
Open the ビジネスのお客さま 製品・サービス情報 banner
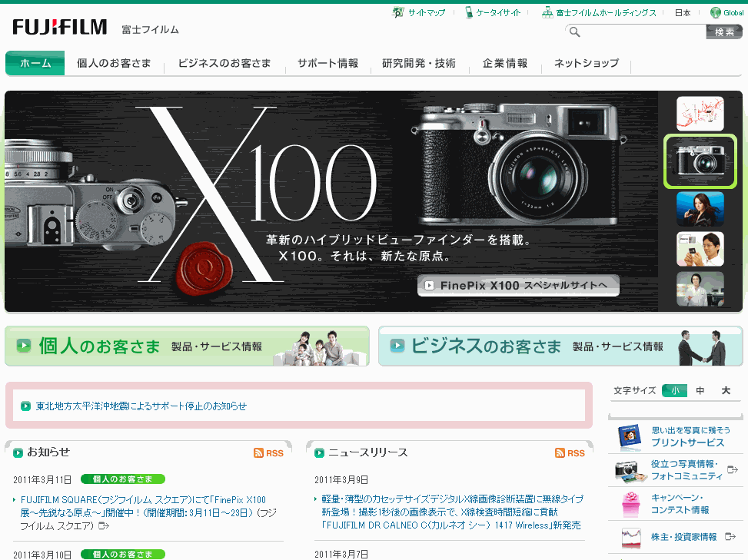560,346
